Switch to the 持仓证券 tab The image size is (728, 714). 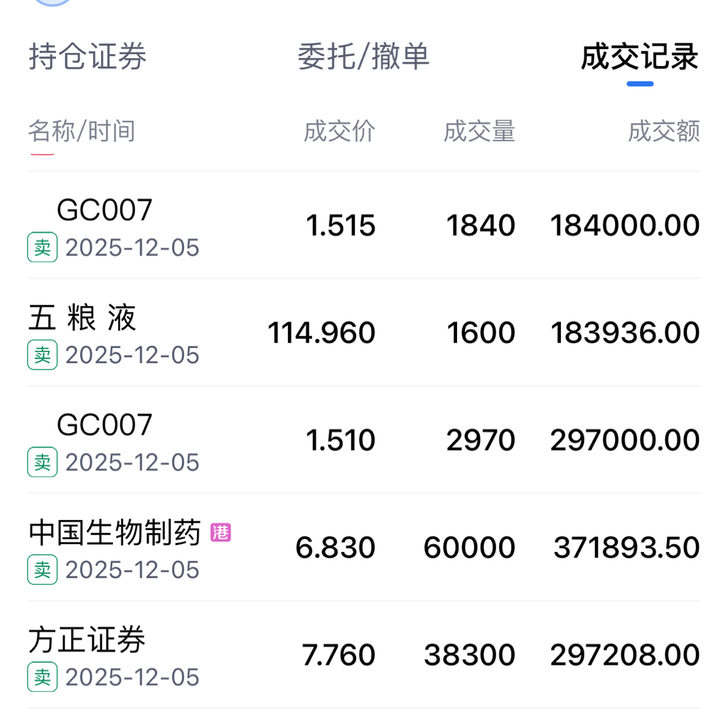[x=87, y=57]
